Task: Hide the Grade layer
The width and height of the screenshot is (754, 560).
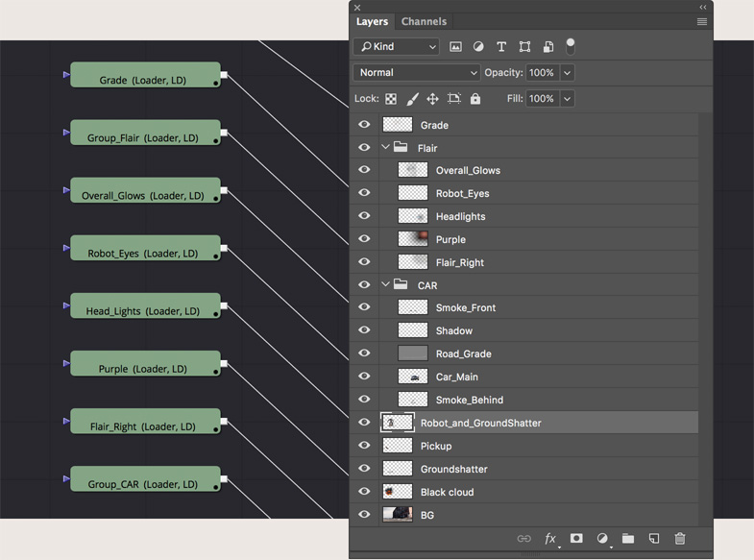Action: point(364,125)
